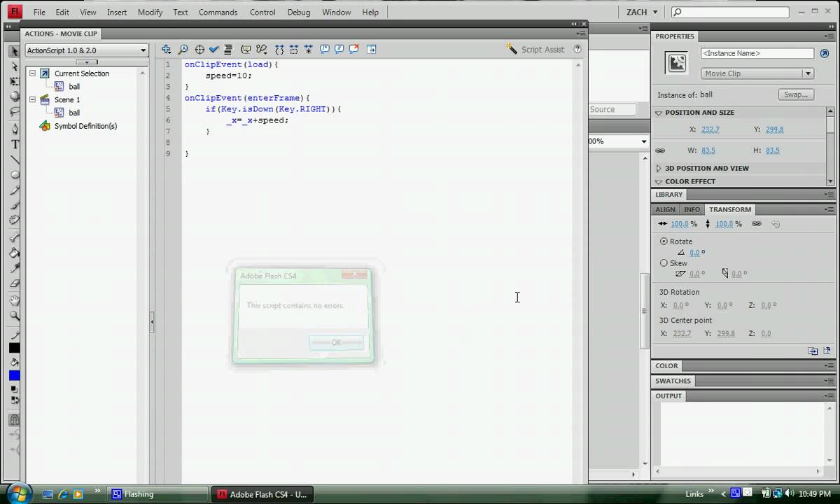Select the Zoom magnifier tool
This screenshot has height=504, width=840.
tap(14, 316)
